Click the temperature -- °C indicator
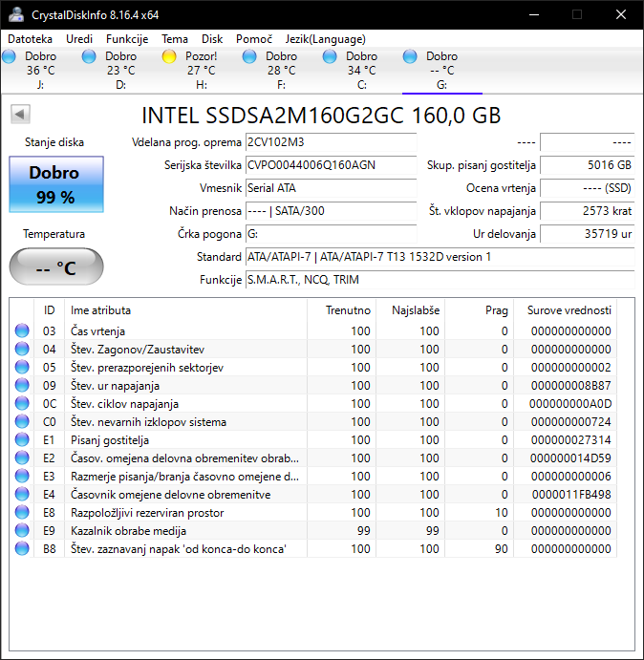 [56, 266]
